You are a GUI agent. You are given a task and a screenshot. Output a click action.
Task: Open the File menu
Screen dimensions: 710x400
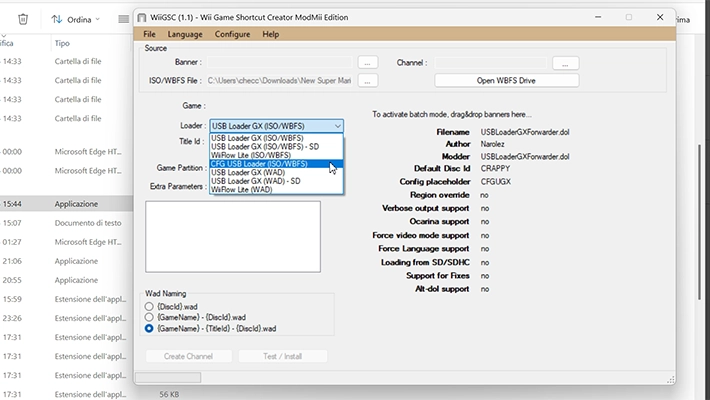click(x=149, y=34)
